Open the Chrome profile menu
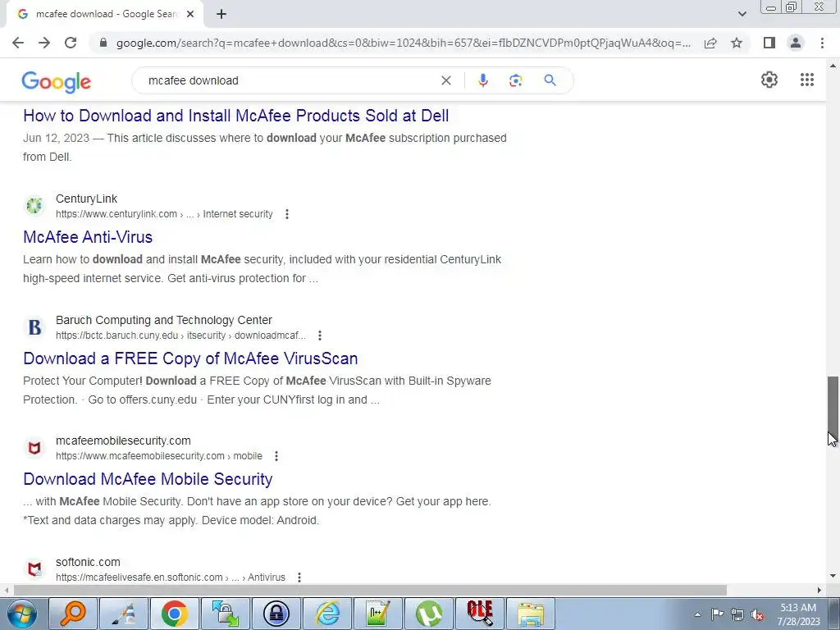 [x=796, y=43]
